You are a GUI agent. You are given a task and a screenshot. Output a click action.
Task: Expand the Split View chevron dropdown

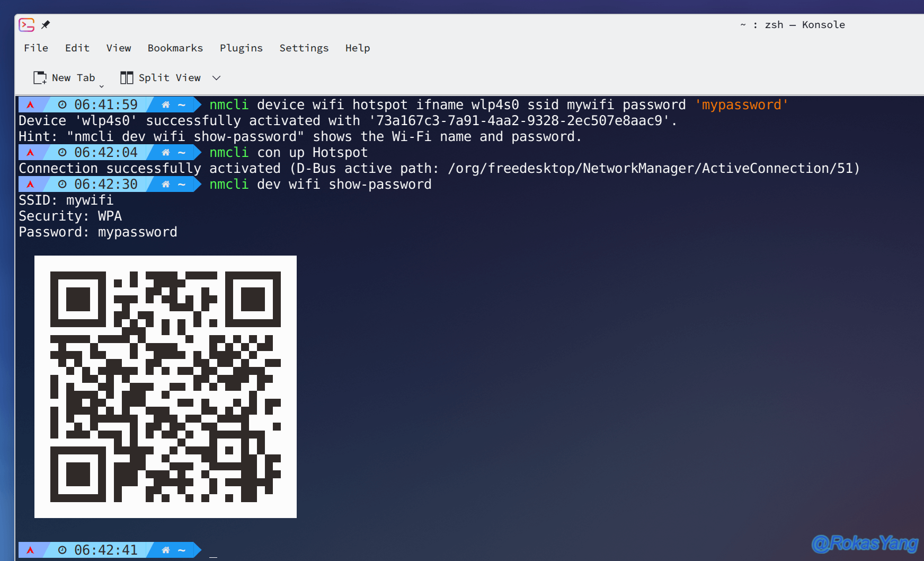click(216, 78)
